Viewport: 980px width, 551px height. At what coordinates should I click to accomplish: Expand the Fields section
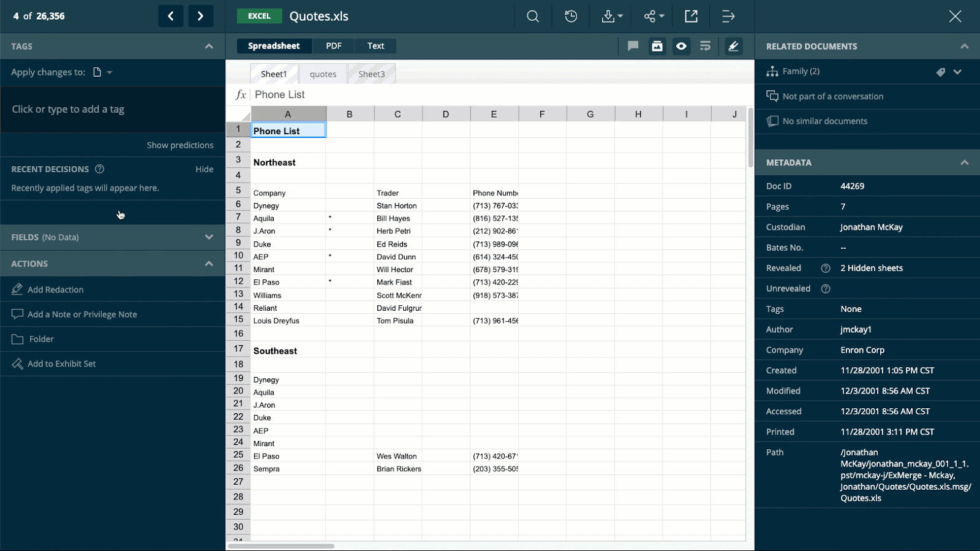209,237
